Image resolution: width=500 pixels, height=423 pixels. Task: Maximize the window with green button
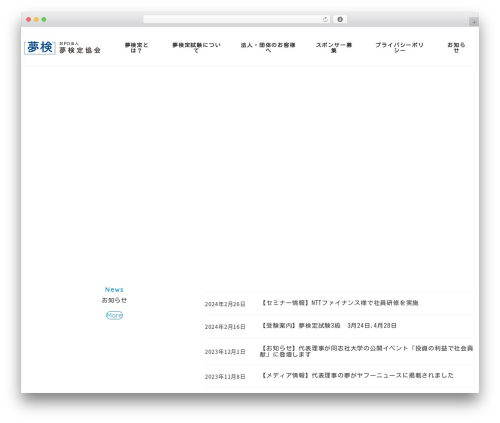coord(44,20)
